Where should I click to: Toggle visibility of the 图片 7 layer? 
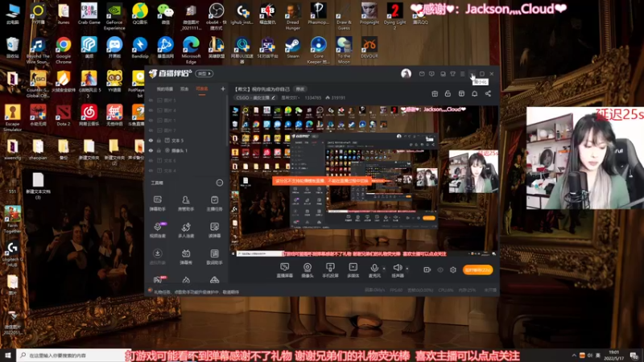tap(151, 130)
